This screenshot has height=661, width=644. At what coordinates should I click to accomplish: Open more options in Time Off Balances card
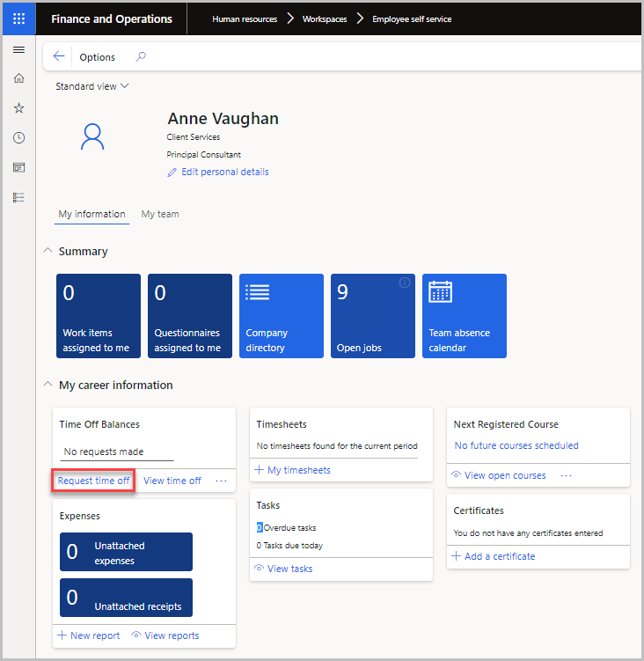(x=222, y=481)
